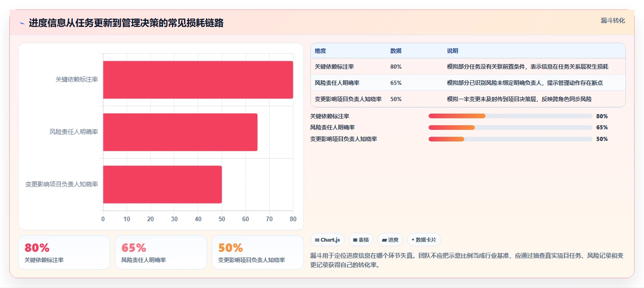Select the 进度 tag chip

pyautogui.click(x=390, y=240)
